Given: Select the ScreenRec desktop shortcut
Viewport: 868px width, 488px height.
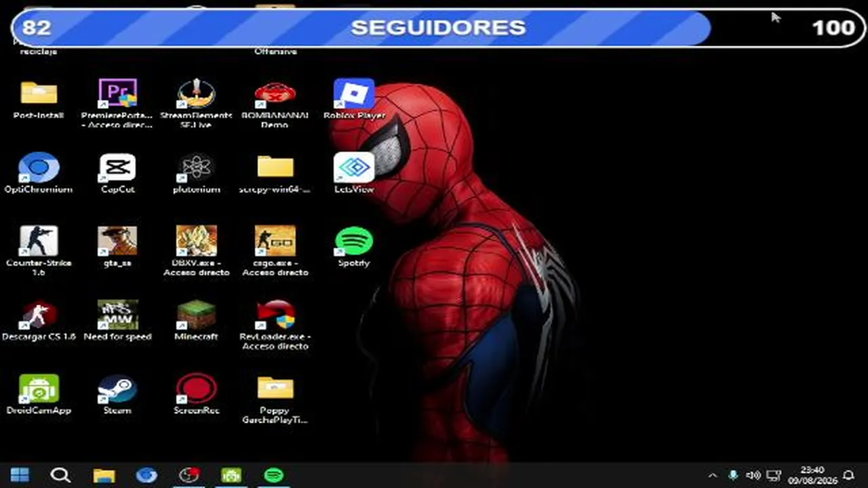Looking at the screenshot, I should click(x=197, y=388).
